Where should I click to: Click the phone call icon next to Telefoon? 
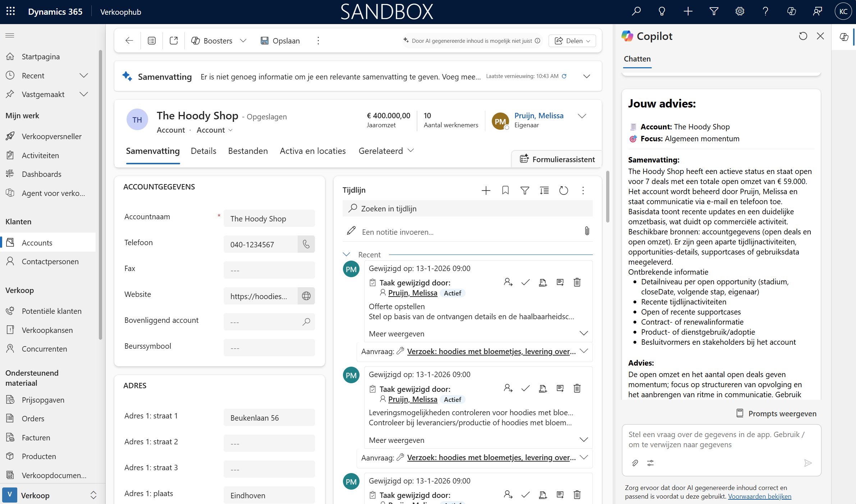[x=306, y=244]
